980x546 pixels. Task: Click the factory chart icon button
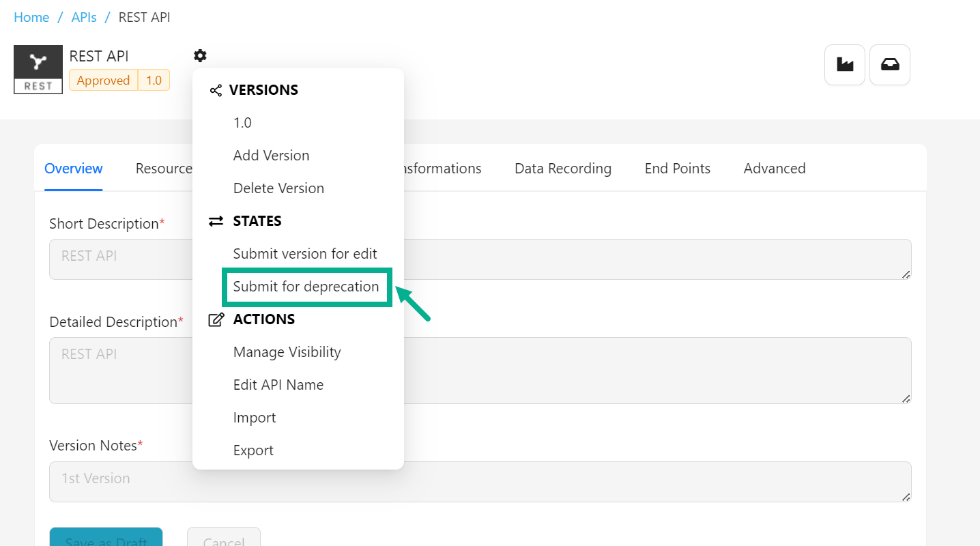(x=845, y=65)
